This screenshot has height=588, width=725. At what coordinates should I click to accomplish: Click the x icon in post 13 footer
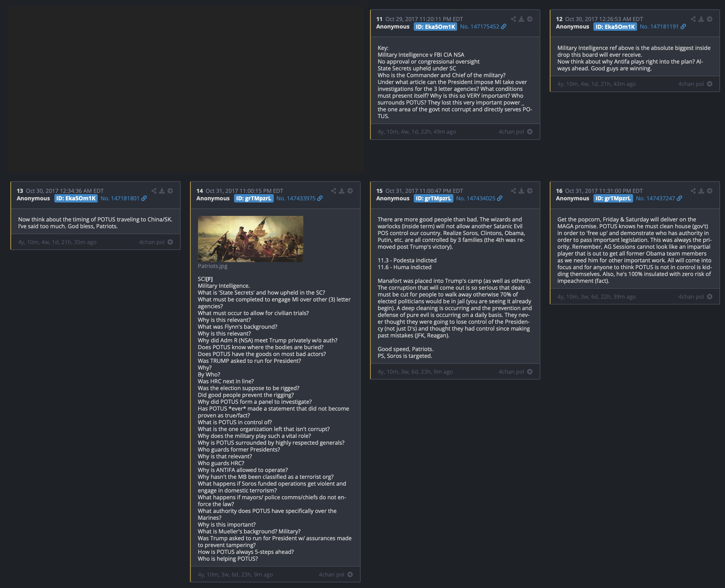click(170, 242)
